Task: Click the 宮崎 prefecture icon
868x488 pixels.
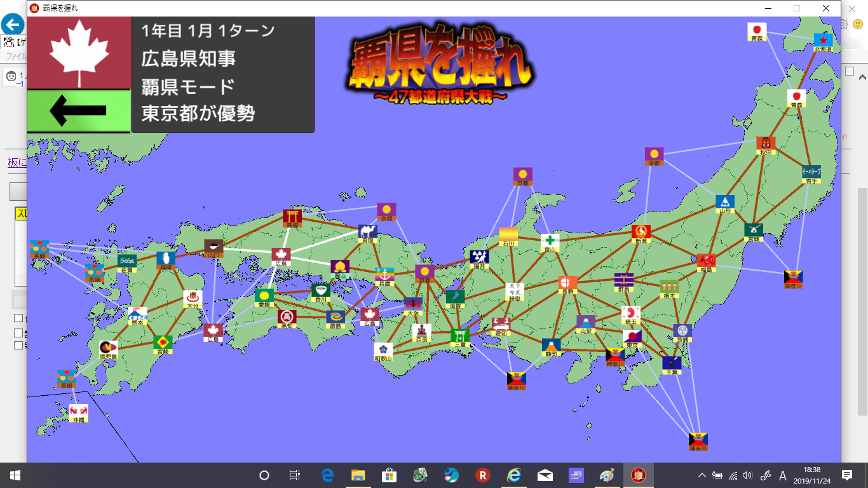Action: click(163, 345)
